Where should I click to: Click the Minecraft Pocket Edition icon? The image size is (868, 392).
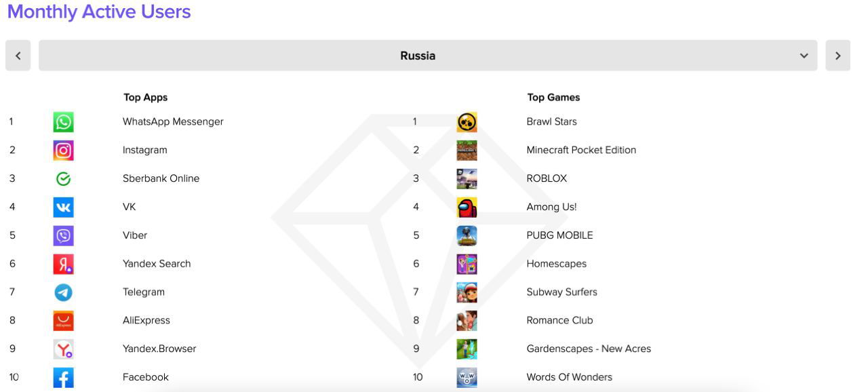(x=467, y=151)
